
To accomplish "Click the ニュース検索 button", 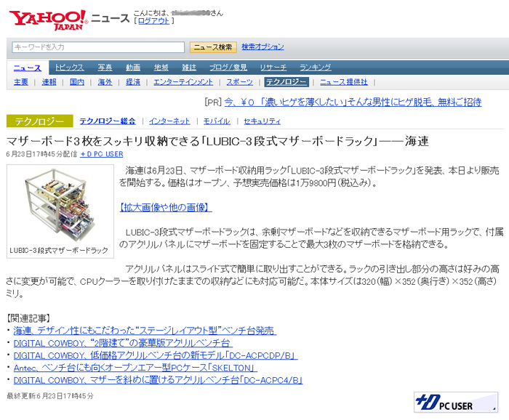I will [x=213, y=47].
